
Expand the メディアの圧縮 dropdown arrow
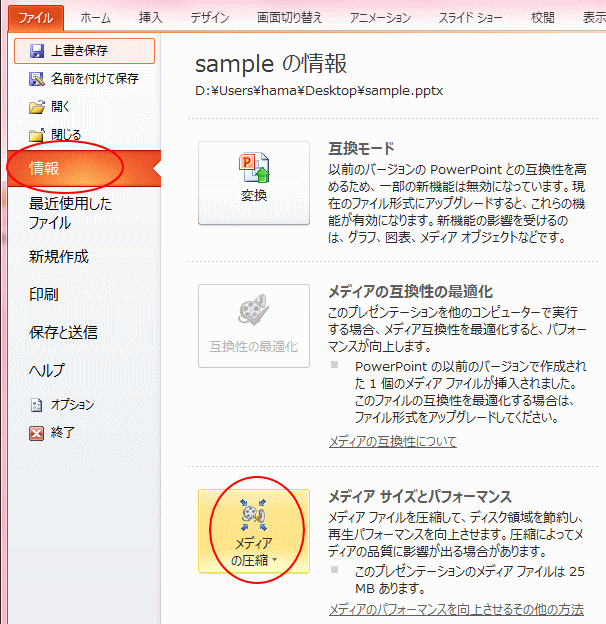pos(275,560)
